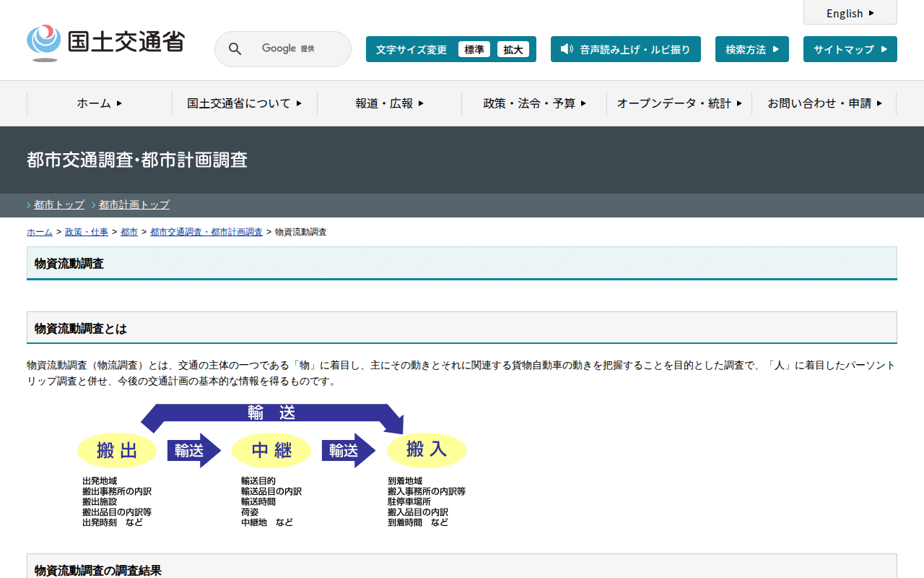This screenshot has width=924, height=578.
Task: Click the chevron before 都市トップ
Action: point(29,205)
